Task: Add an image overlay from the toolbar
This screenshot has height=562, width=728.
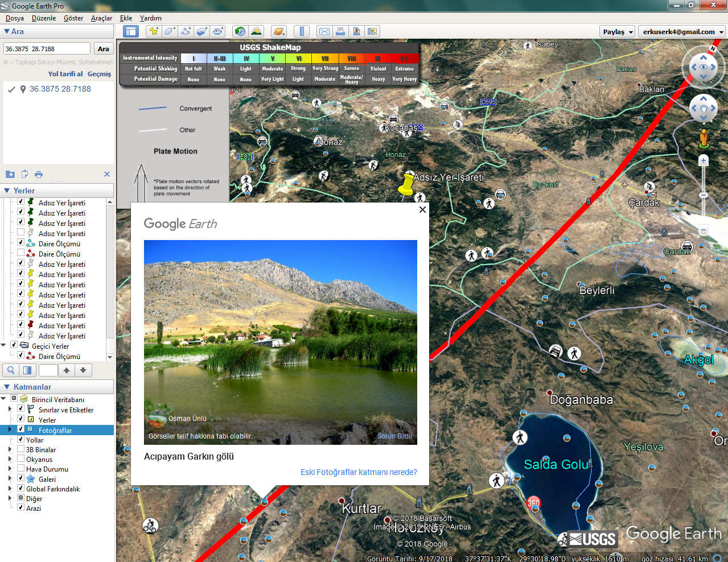Action: point(202,31)
